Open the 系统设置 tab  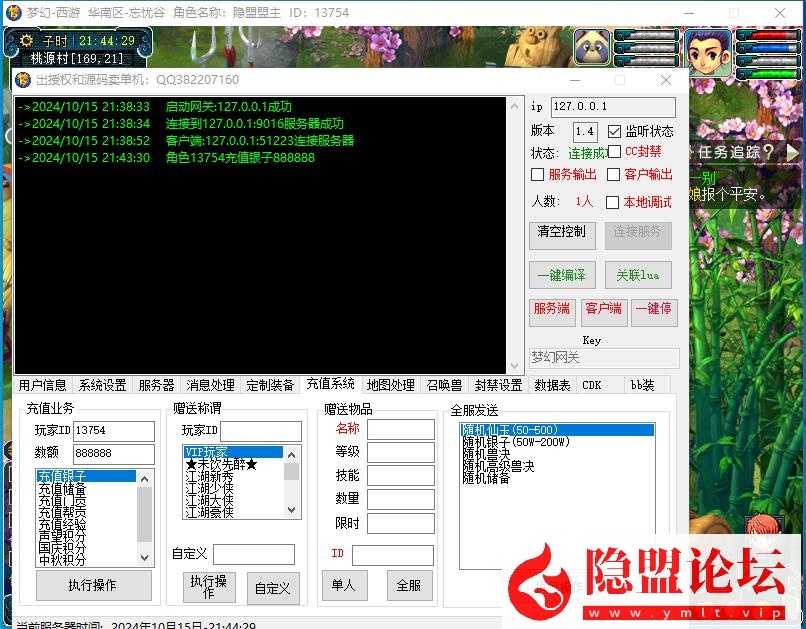click(102, 385)
